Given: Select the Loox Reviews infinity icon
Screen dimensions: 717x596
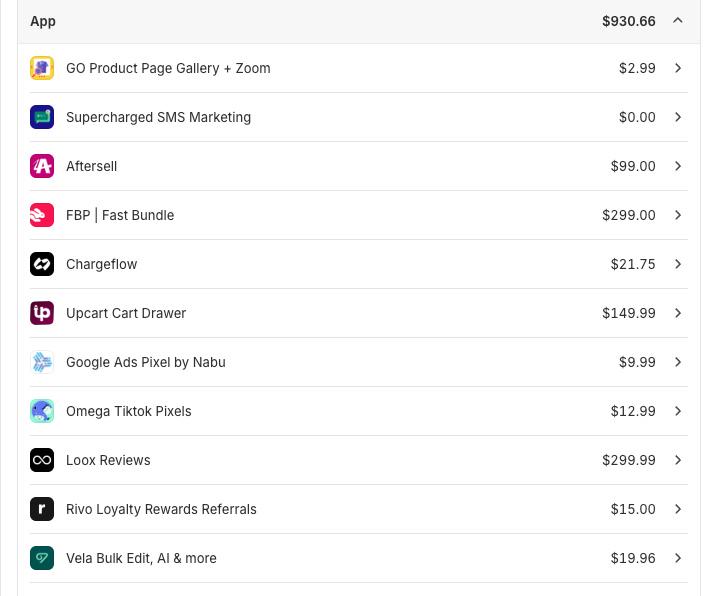Looking at the screenshot, I should [42, 460].
